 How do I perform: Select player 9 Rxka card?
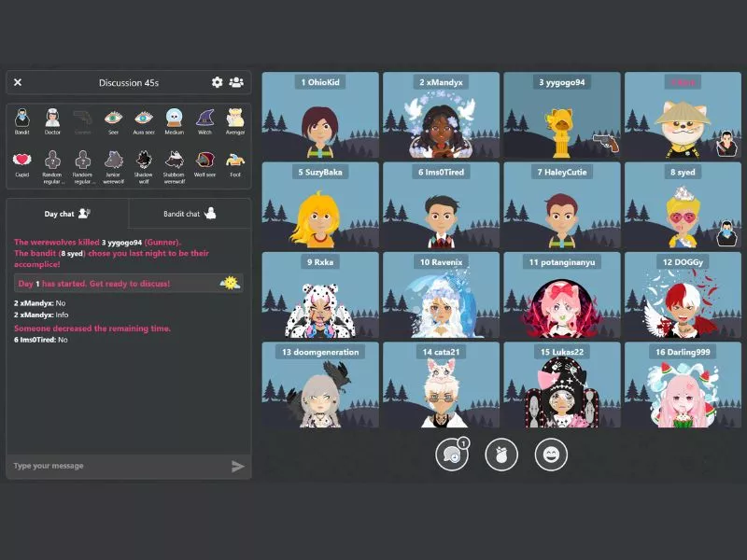tap(320, 295)
